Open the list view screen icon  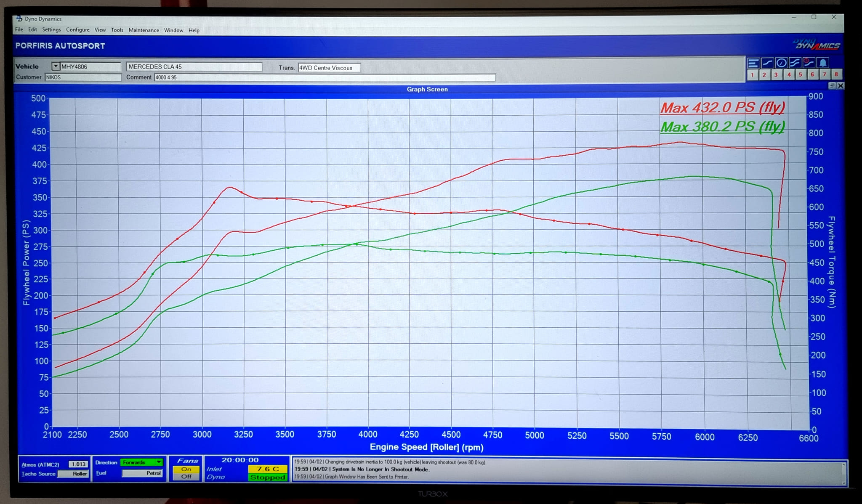[x=753, y=63]
